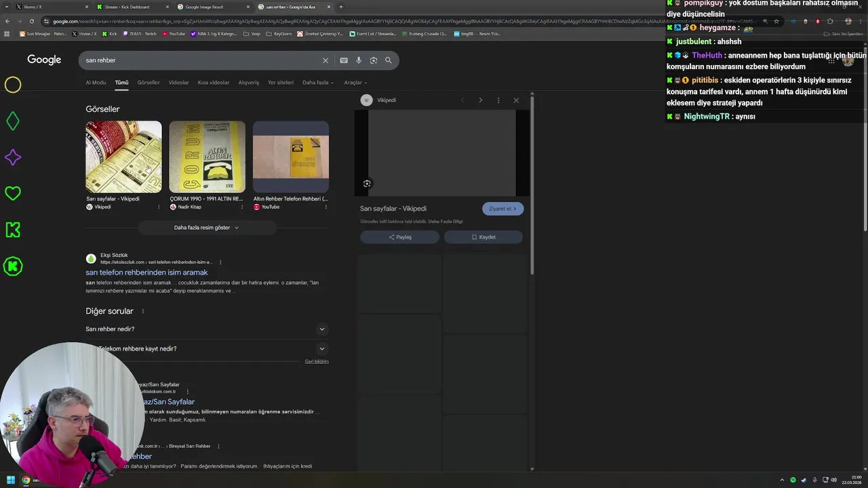Select the Yer siteleri search tab

click(281, 83)
